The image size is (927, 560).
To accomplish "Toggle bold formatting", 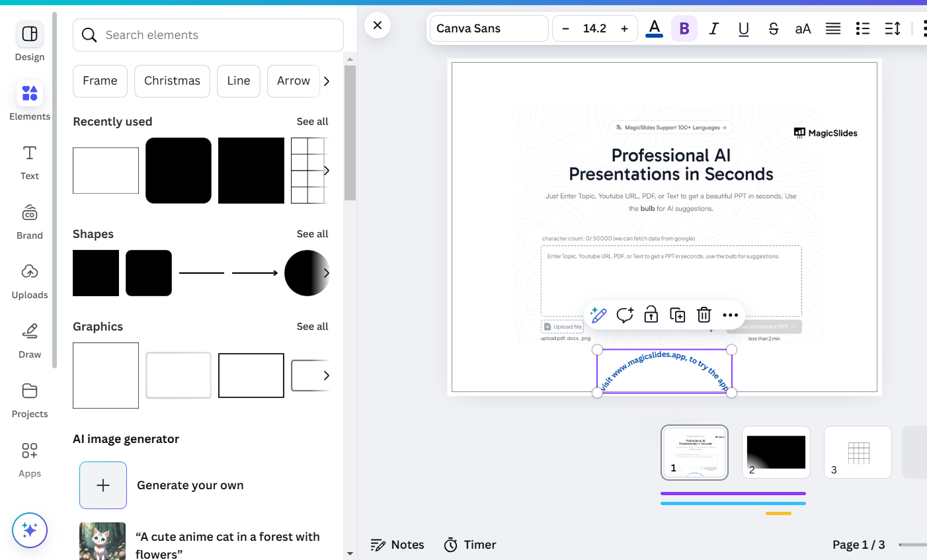I will pos(684,28).
